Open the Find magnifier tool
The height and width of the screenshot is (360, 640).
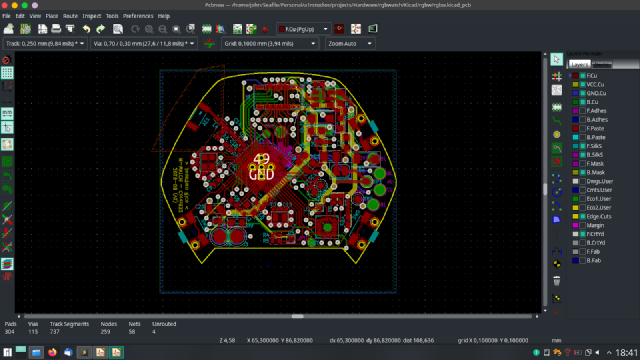(x=118, y=29)
